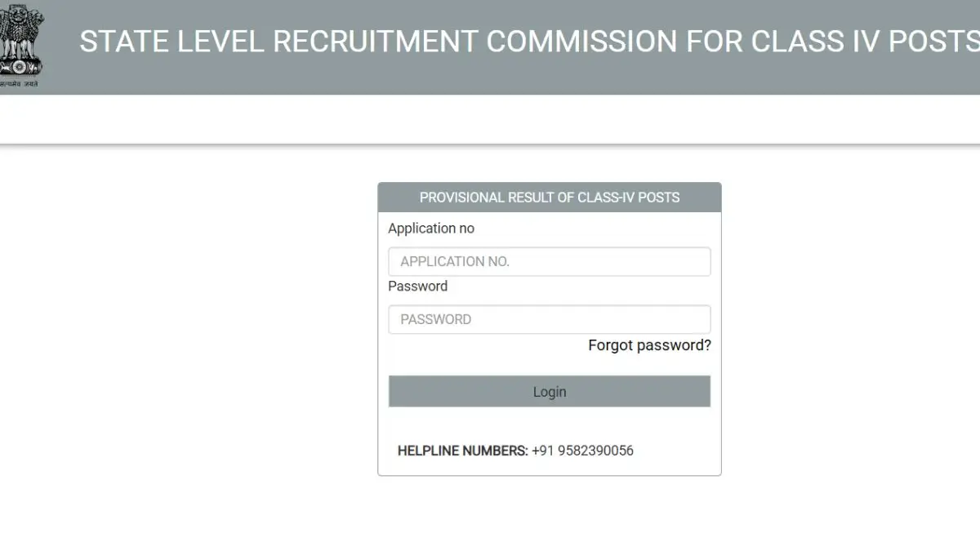The image size is (980, 551).
Task: Click the "Password" field label
Action: point(418,287)
